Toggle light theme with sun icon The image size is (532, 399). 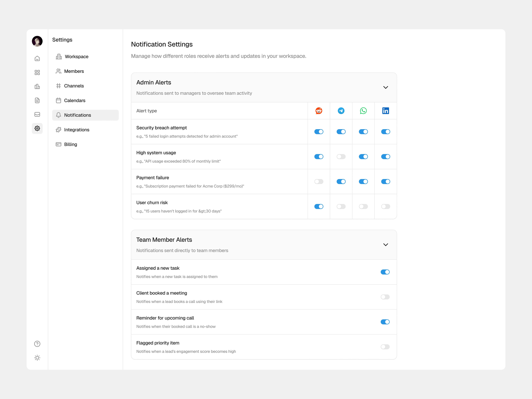pyautogui.click(x=37, y=358)
